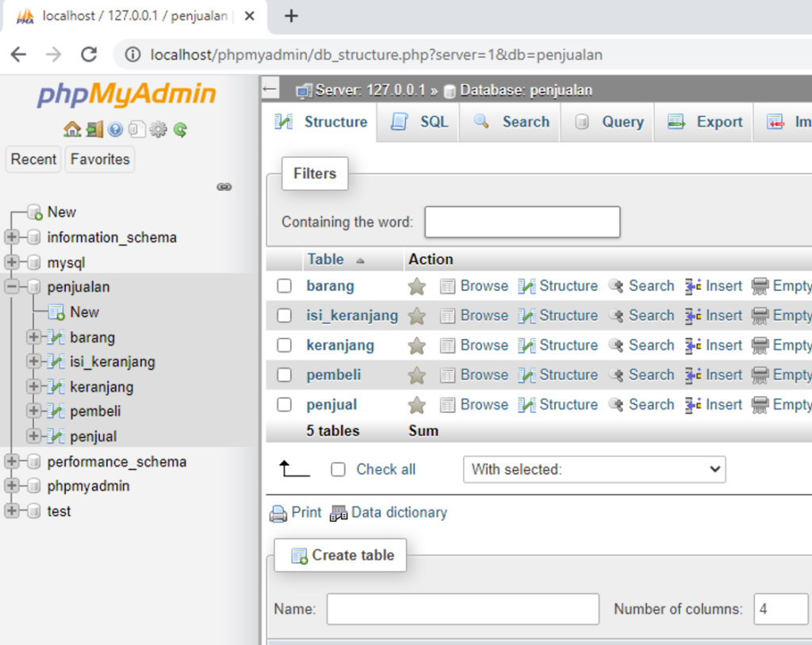Show Favorites tables list
This screenshot has width=812, height=645.
tap(100, 159)
